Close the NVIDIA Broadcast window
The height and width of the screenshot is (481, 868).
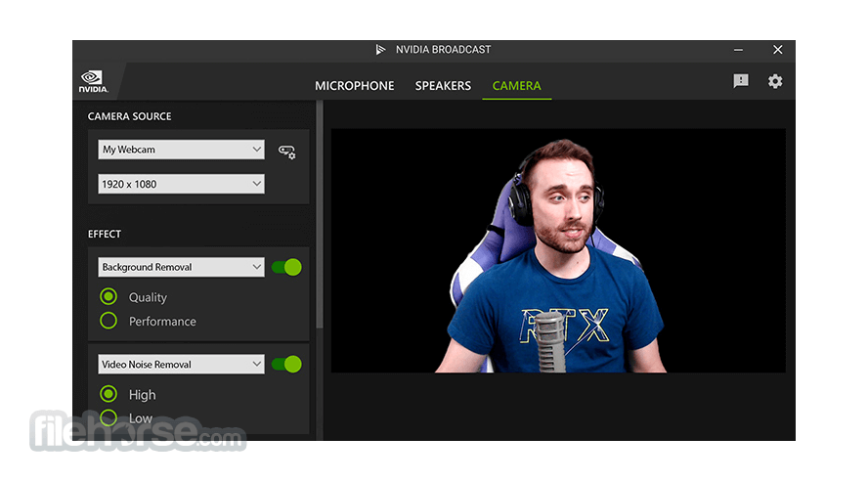pos(778,50)
